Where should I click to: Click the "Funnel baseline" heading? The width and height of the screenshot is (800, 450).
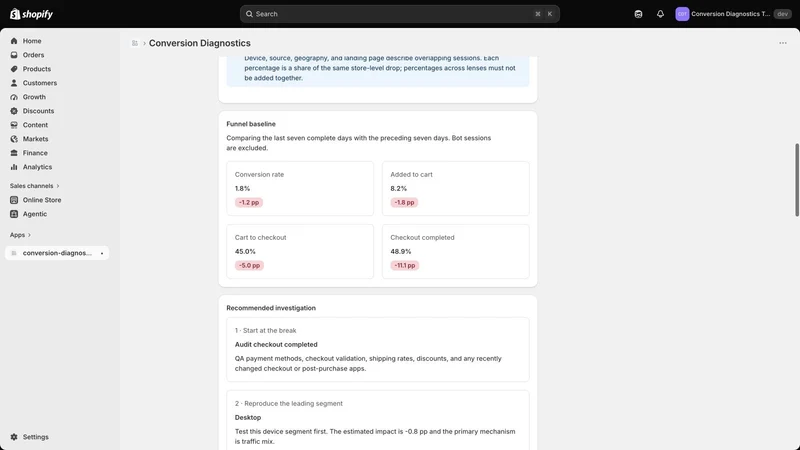tap(251, 124)
